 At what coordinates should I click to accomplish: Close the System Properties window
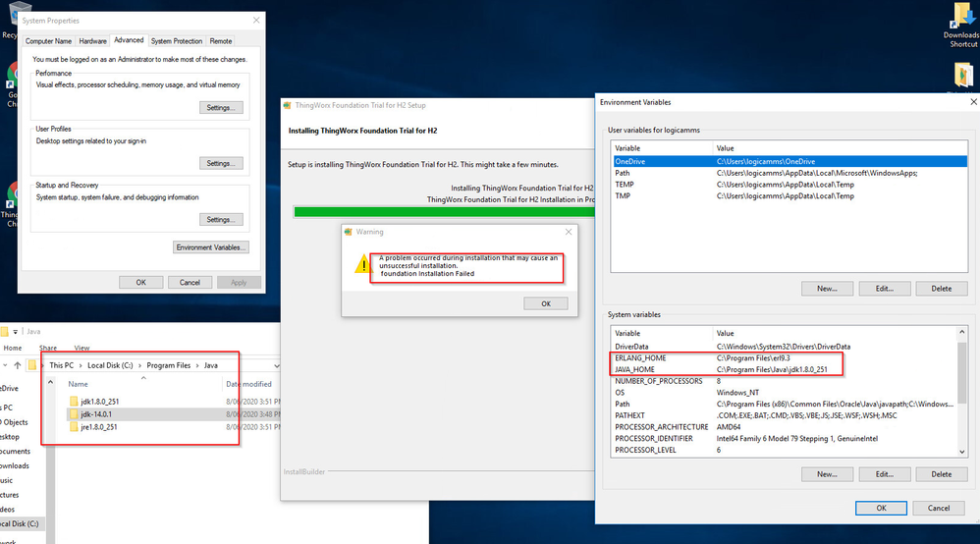pos(256,21)
